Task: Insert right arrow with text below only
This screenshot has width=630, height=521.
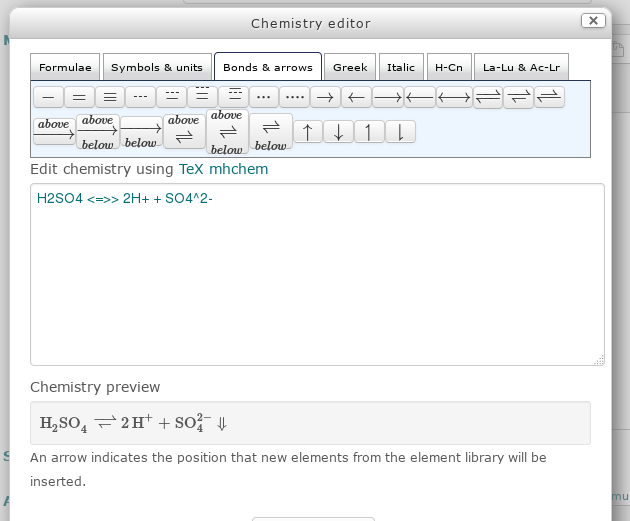Action: [141, 131]
